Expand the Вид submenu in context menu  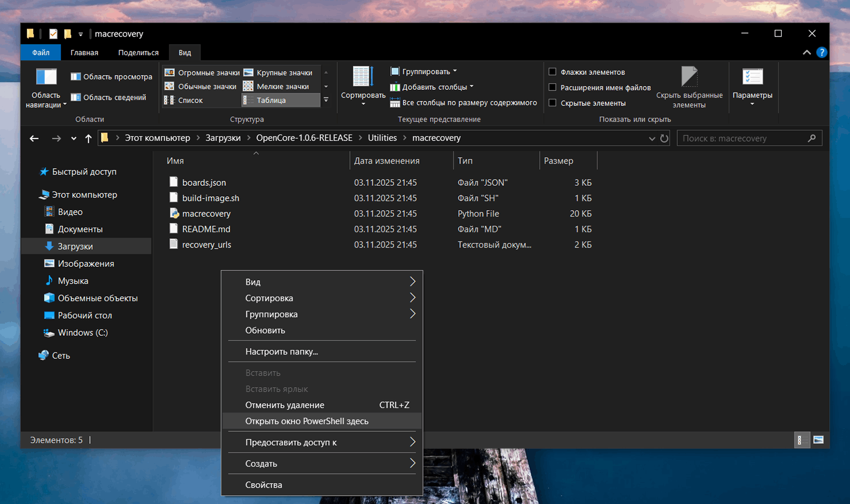point(322,282)
